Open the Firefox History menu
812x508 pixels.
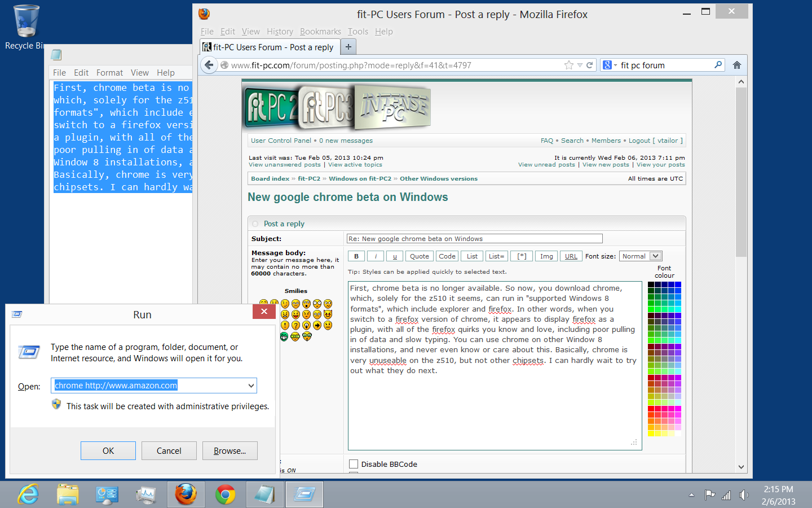tap(280, 32)
